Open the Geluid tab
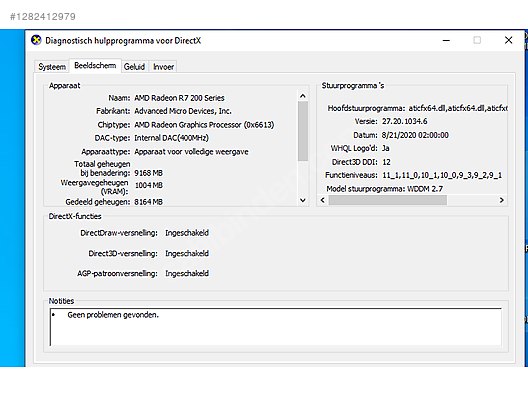The height and width of the screenshot is (396, 528). [x=134, y=67]
